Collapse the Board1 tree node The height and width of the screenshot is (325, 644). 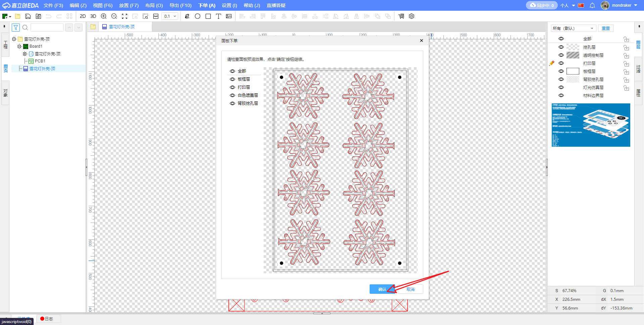point(19,46)
